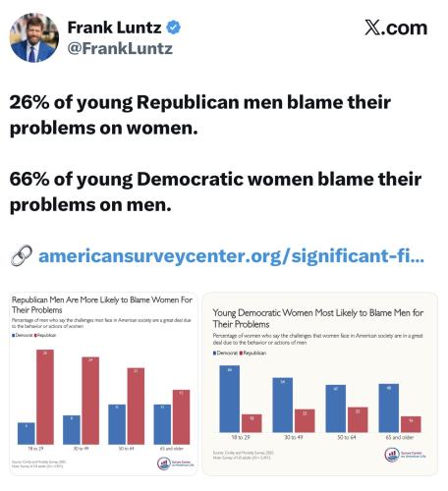This screenshot has height=491, width=448.
Task: Click the red 65 and older bar in left chart
Action: [x=181, y=417]
